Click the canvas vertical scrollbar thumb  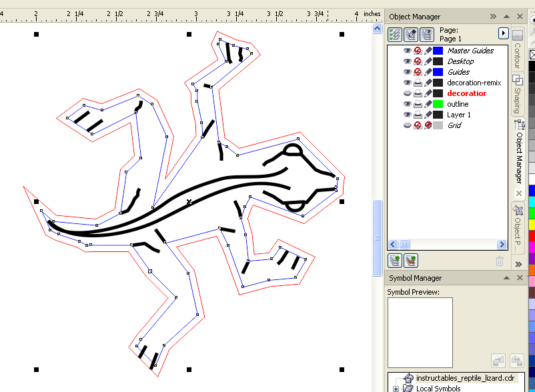click(377, 237)
